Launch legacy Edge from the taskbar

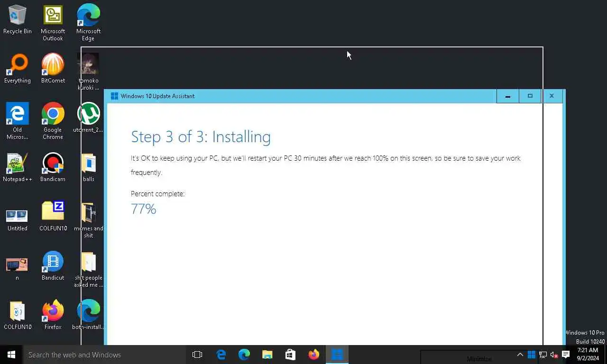221,355
